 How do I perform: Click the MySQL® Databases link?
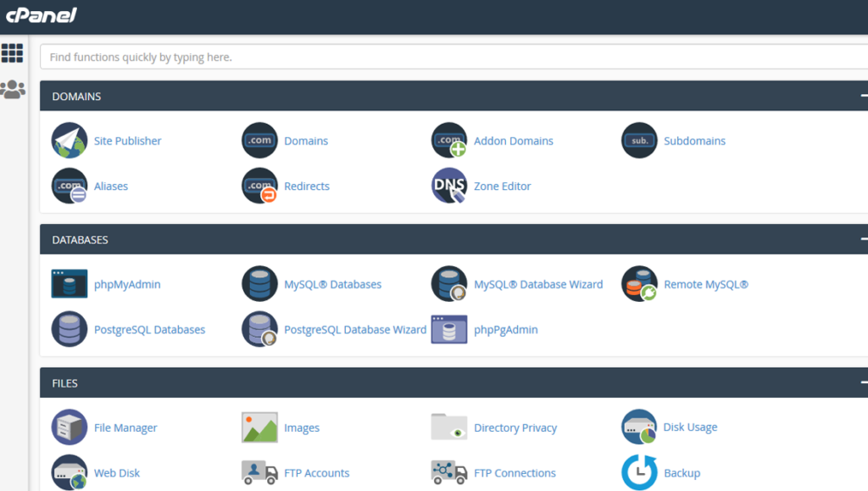click(332, 284)
